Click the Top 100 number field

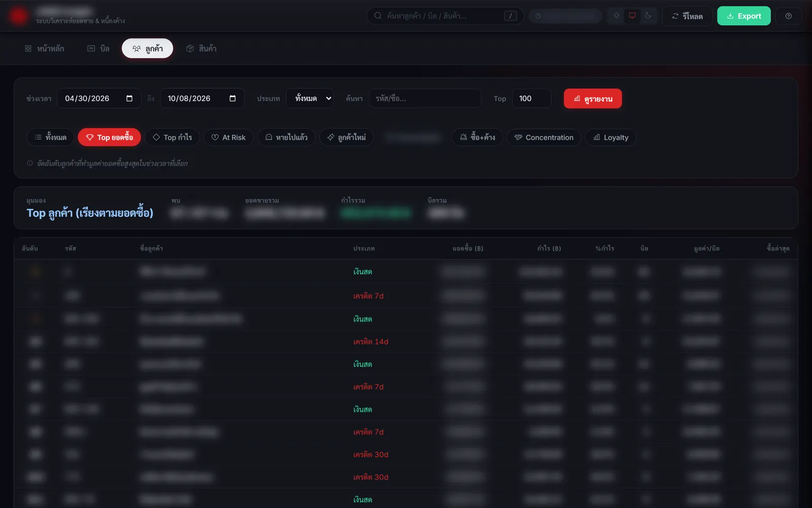[531, 99]
